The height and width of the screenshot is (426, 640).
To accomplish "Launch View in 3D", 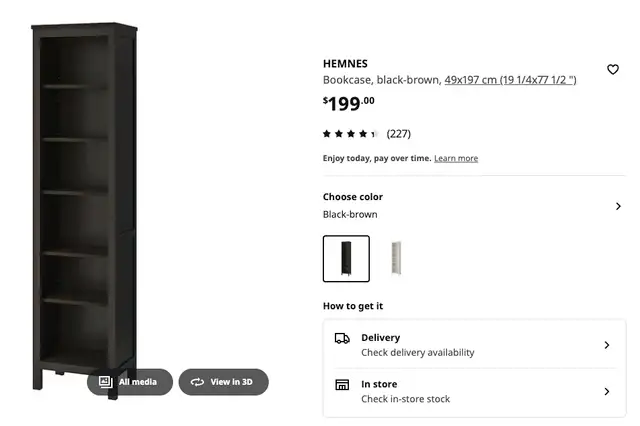I will pyautogui.click(x=224, y=382).
